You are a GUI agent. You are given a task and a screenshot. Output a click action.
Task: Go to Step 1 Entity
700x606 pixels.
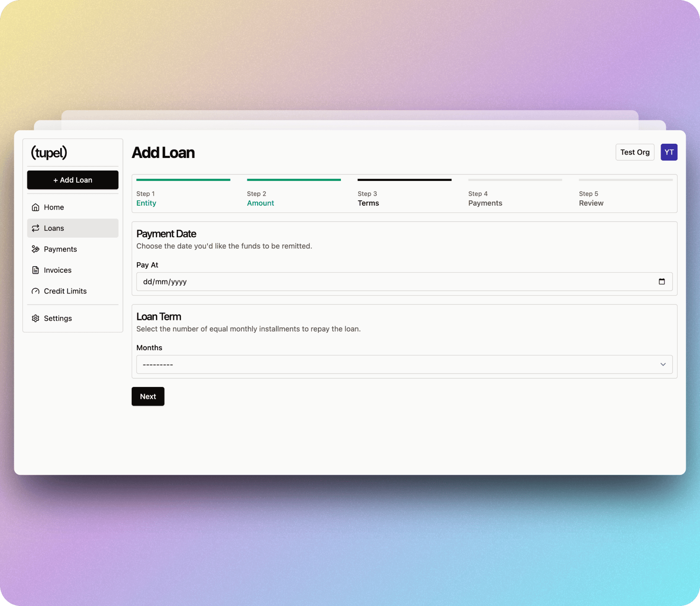146,203
